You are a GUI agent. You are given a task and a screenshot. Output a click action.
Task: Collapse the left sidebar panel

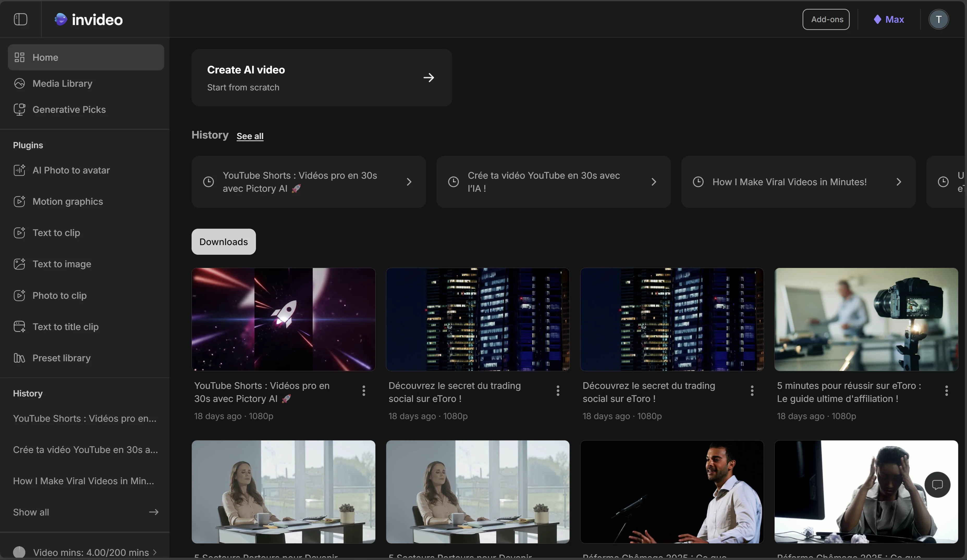click(20, 19)
